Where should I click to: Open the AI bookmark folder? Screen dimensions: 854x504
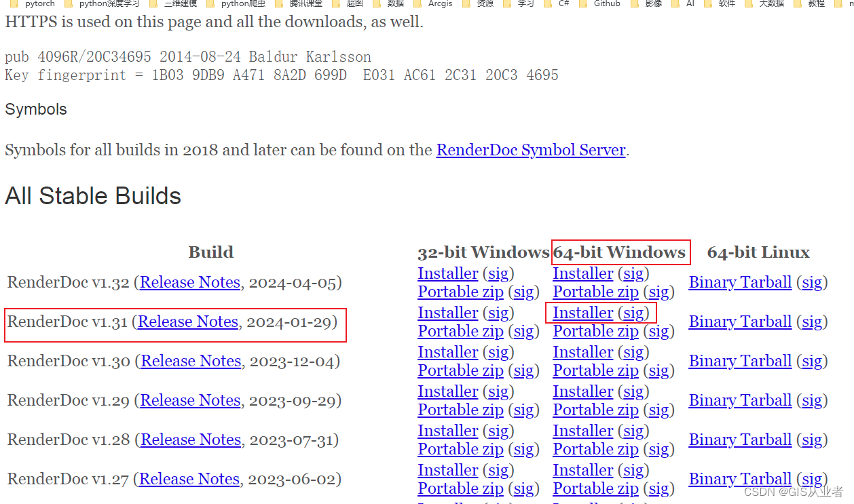[x=684, y=3]
